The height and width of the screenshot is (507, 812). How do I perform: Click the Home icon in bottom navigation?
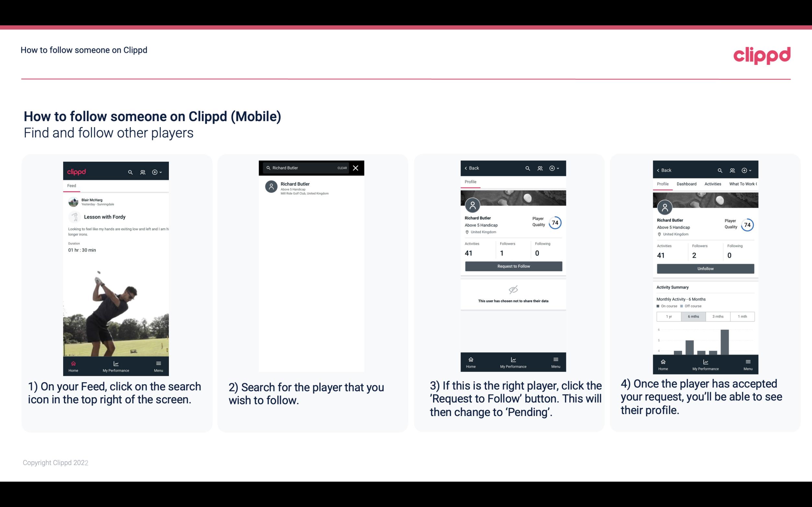pyautogui.click(x=74, y=363)
